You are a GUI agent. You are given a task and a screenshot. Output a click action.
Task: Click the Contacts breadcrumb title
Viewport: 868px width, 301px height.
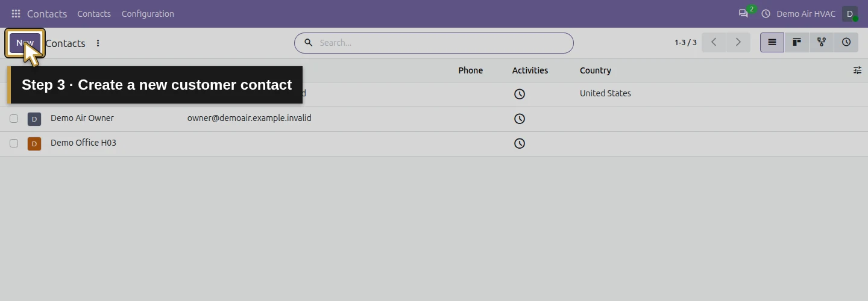[x=65, y=43]
